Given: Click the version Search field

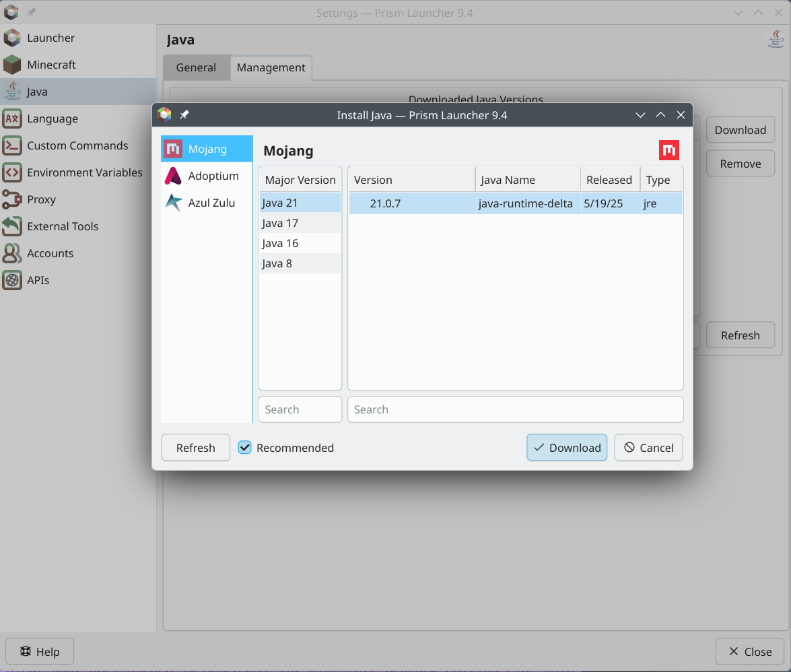Looking at the screenshot, I should tap(515, 409).
